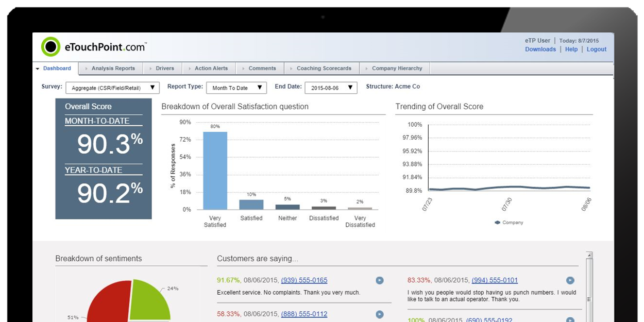The image size is (644, 322).
Task: Open the Report Type dropdown
Action: (x=236, y=88)
